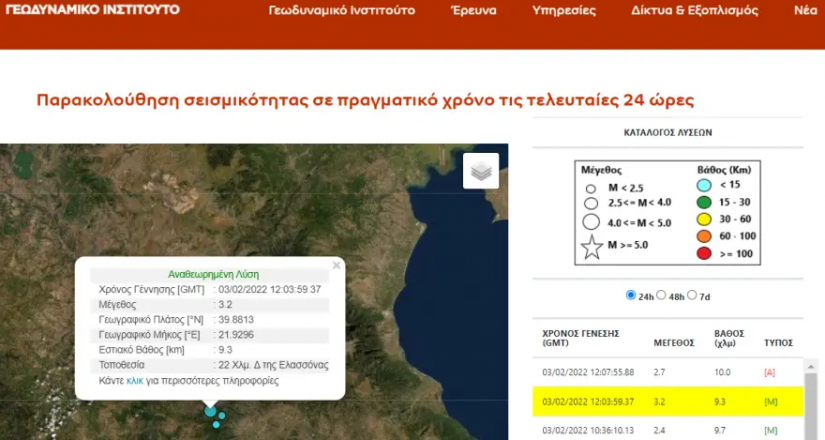This screenshot has height=440, width=825.
Task: Click the star icon for M >= 5.0
Action: point(592,250)
